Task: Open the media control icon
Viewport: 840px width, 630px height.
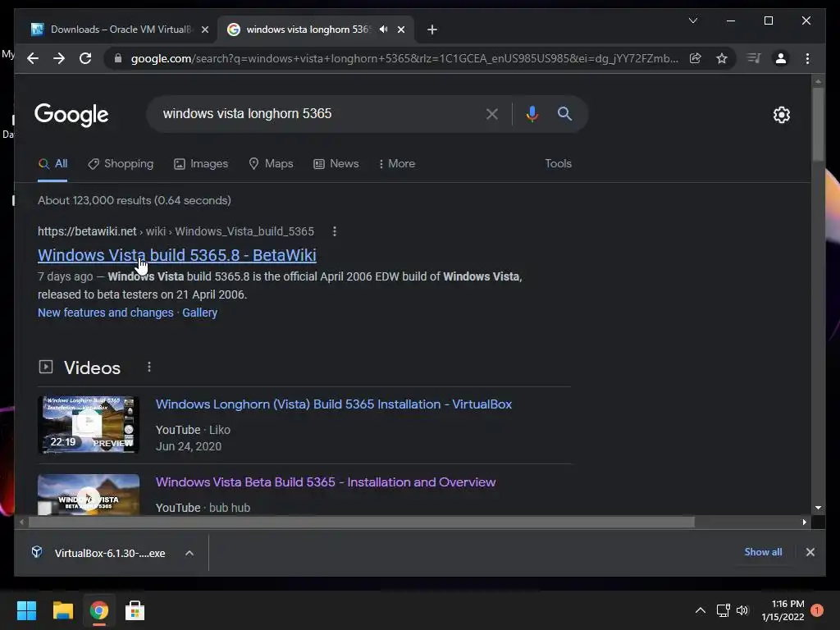Action: 754,58
